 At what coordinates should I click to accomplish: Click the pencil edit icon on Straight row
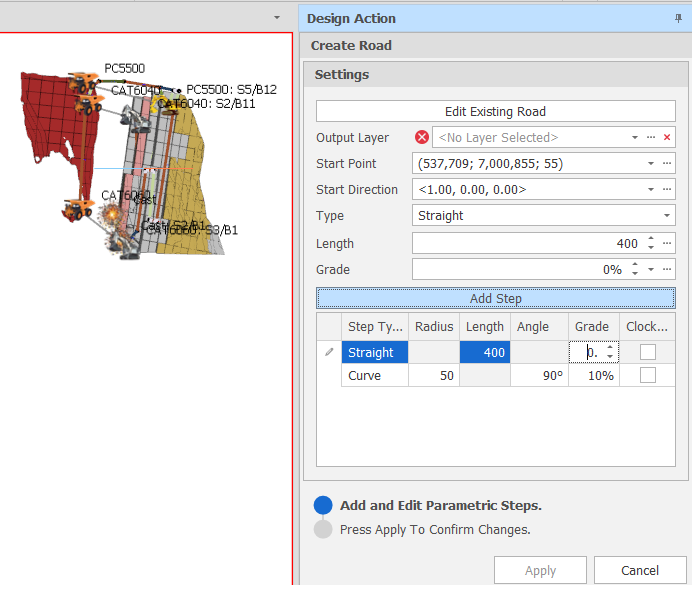tap(330, 352)
